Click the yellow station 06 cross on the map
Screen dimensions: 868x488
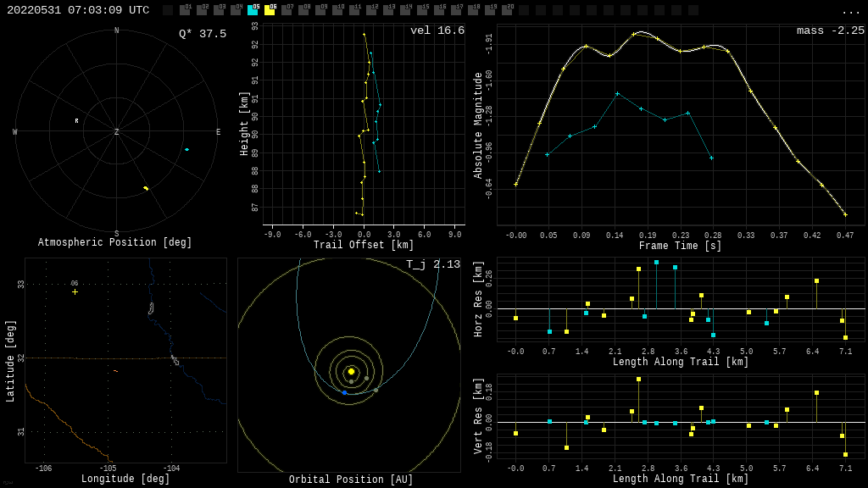75,291
